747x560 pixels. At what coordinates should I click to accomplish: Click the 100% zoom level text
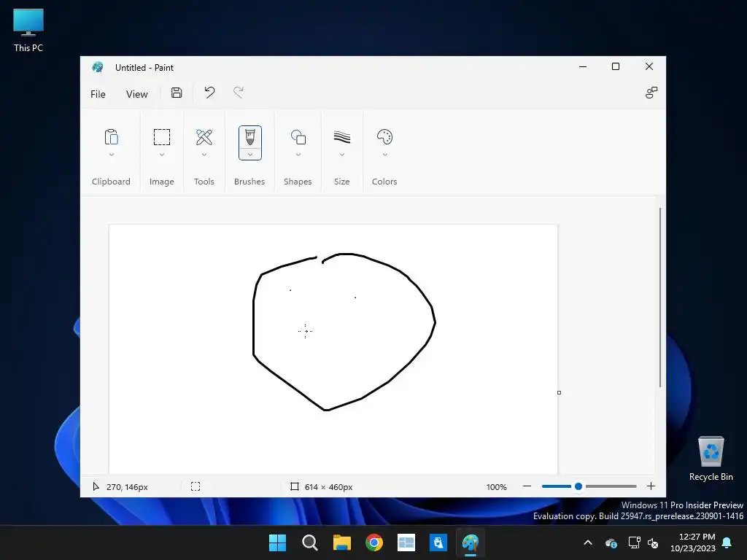click(x=496, y=486)
